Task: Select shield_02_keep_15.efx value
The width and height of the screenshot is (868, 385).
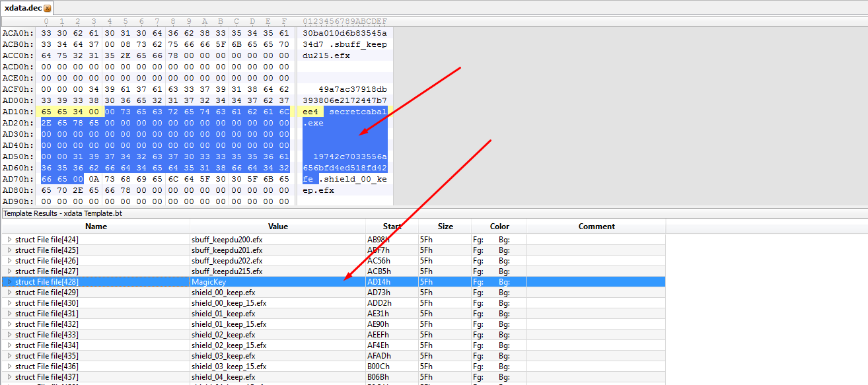Action: pyautogui.click(x=229, y=345)
